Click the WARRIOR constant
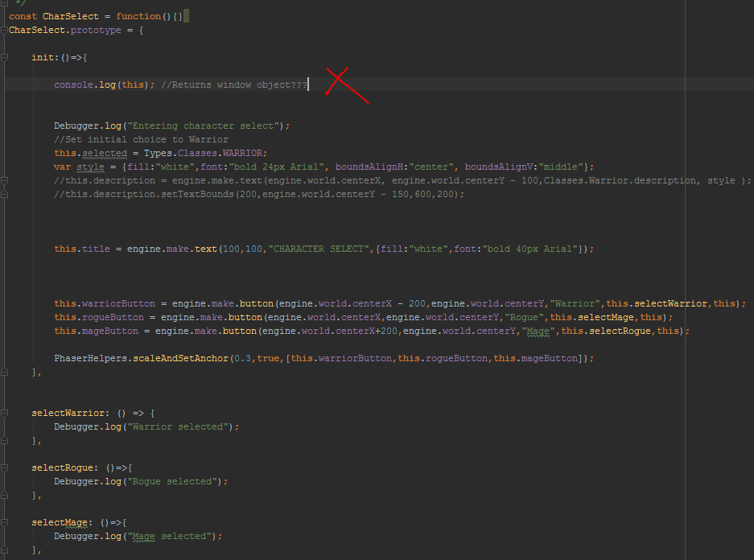The width and height of the screenshot is (754, 560). (x=242, y=154)
